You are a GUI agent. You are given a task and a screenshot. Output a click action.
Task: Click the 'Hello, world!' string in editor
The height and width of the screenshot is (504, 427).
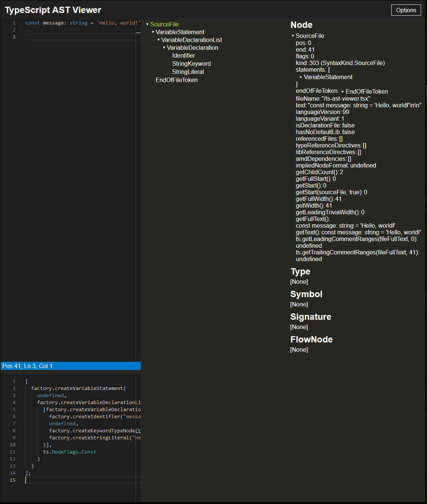(118, 23)
